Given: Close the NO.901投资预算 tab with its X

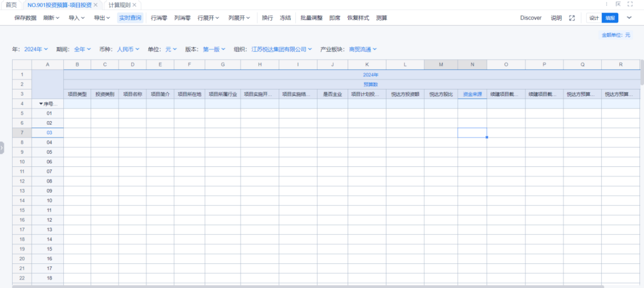Looking at the screenshot, I should pyautogui.click(x=96, y=5).
